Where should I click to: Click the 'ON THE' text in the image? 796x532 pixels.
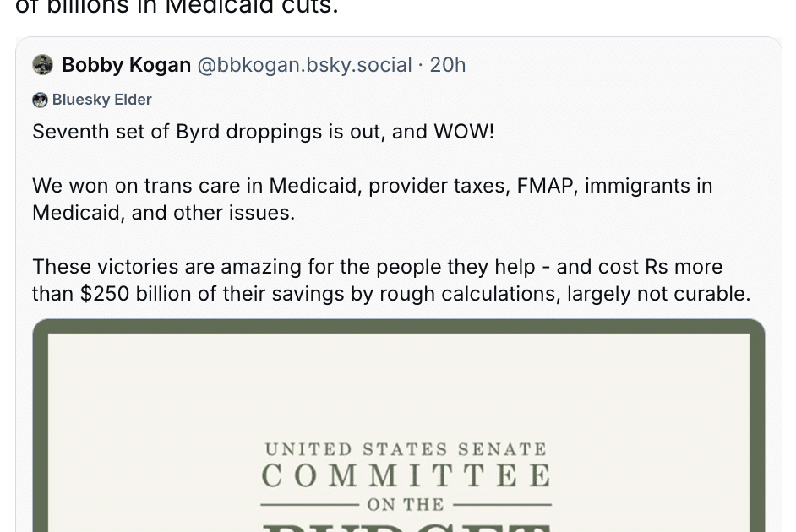(406, 505)
